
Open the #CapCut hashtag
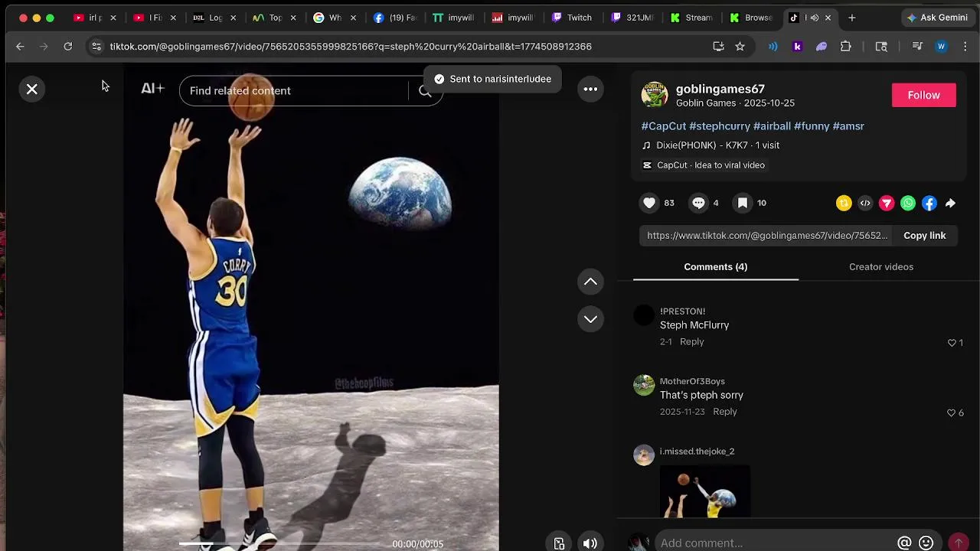[663, 126]
